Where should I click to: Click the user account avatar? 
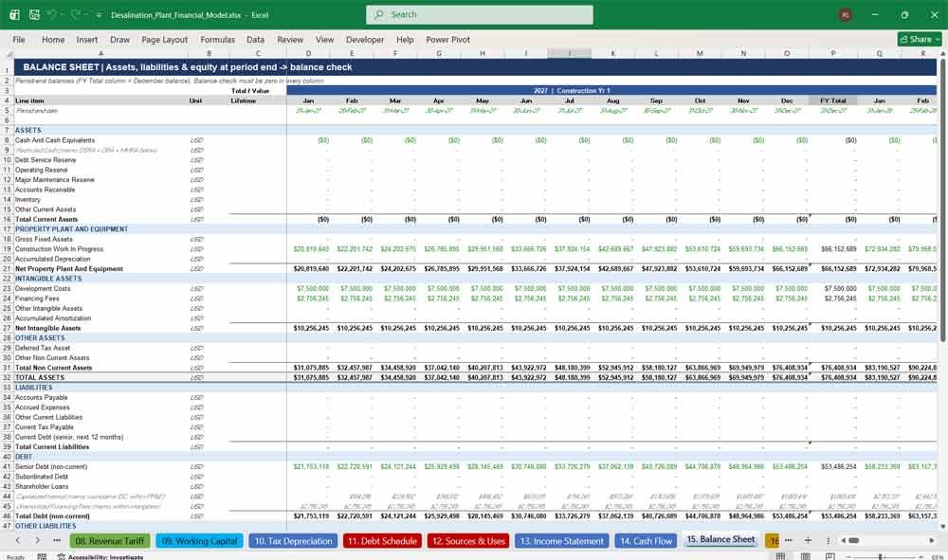point(846,14)
